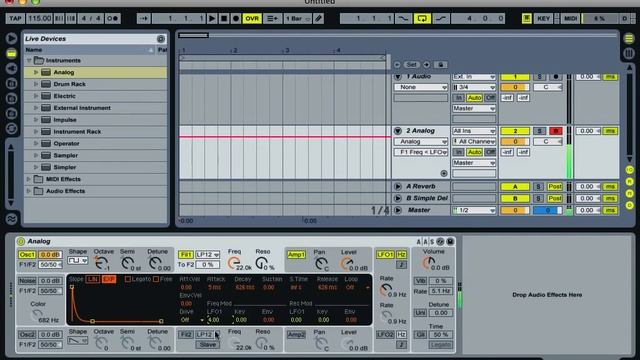Screen dimensions: 640x360
Task: Select the LIN slope button
Action: click(x=93, y=279)
